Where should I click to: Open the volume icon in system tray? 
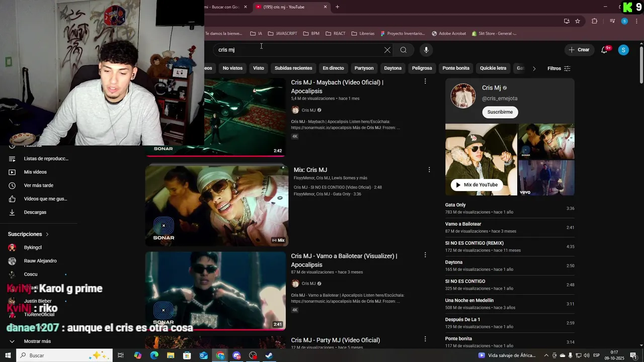587,355
